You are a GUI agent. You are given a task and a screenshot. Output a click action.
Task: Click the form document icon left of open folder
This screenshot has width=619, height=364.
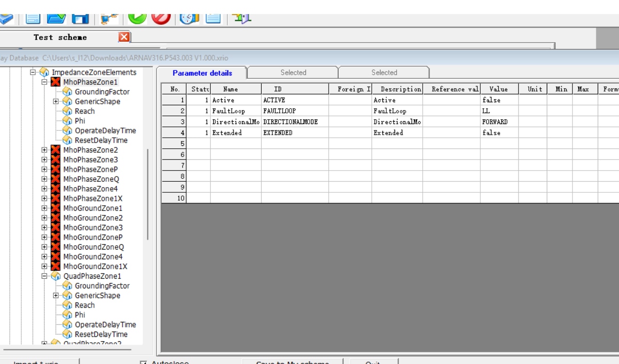(33, 18)
